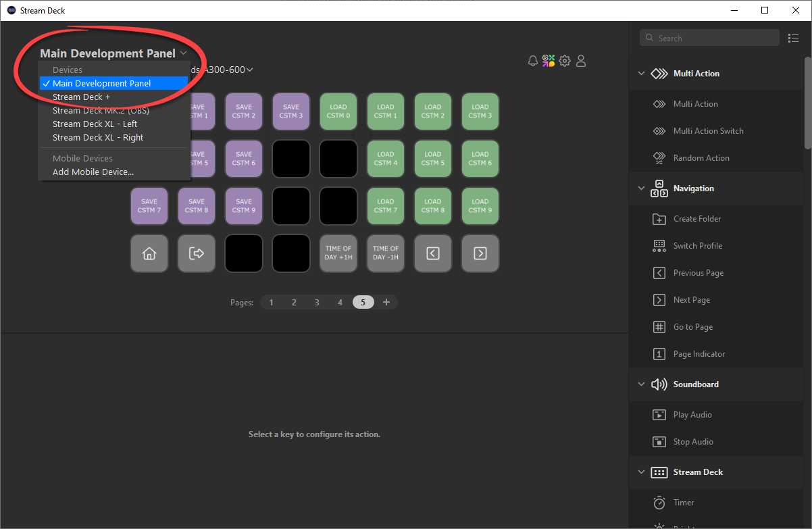The image size is (812, 529).
Task: Open the user account icon
Action: pyautogui.click(x=581, y=61)
